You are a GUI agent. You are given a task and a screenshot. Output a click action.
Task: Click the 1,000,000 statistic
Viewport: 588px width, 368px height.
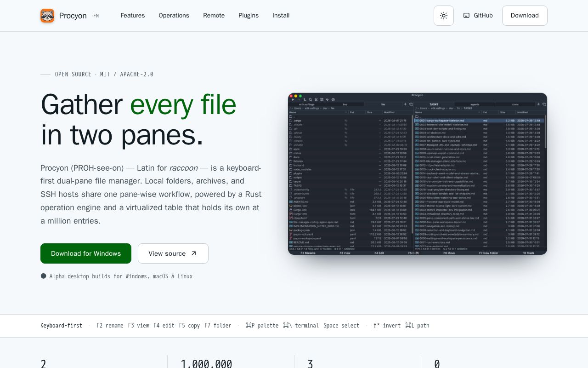point(206,363)
